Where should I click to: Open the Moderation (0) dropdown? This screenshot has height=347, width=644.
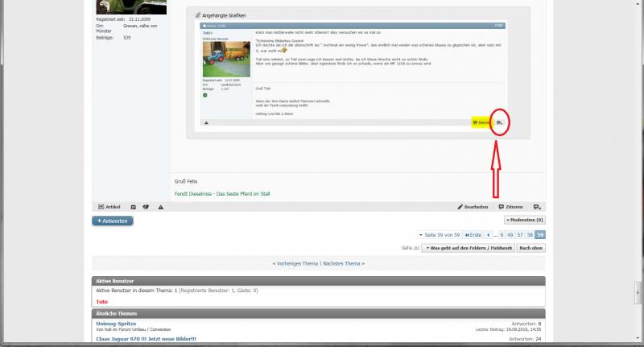tap(524, 220)
